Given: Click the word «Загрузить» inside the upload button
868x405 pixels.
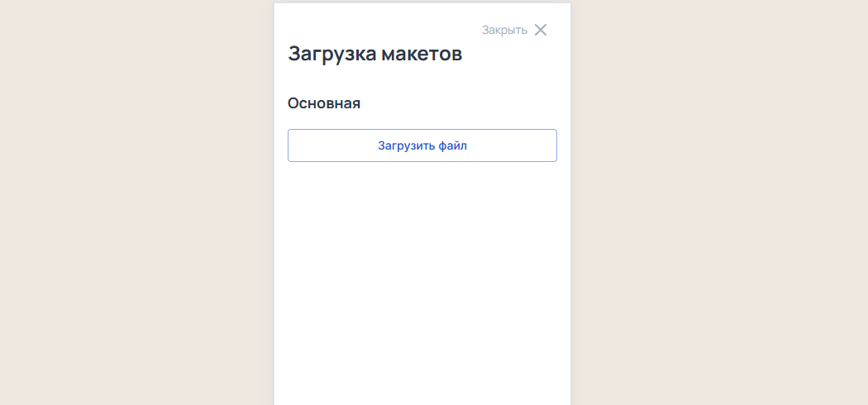Looking at the screenshot, I should pos(406,145).
